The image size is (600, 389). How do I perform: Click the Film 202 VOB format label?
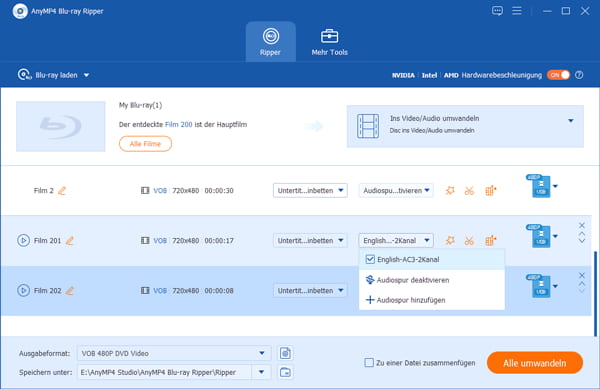[x=160, y=291]
